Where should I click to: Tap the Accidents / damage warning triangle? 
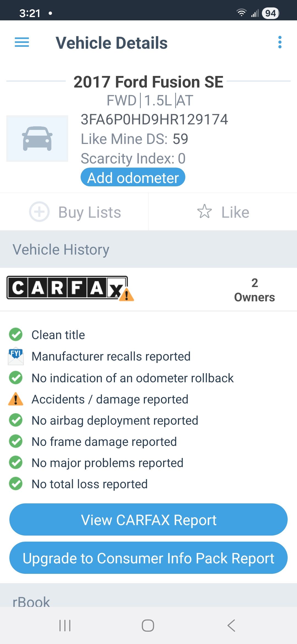[x=16, y=399]
